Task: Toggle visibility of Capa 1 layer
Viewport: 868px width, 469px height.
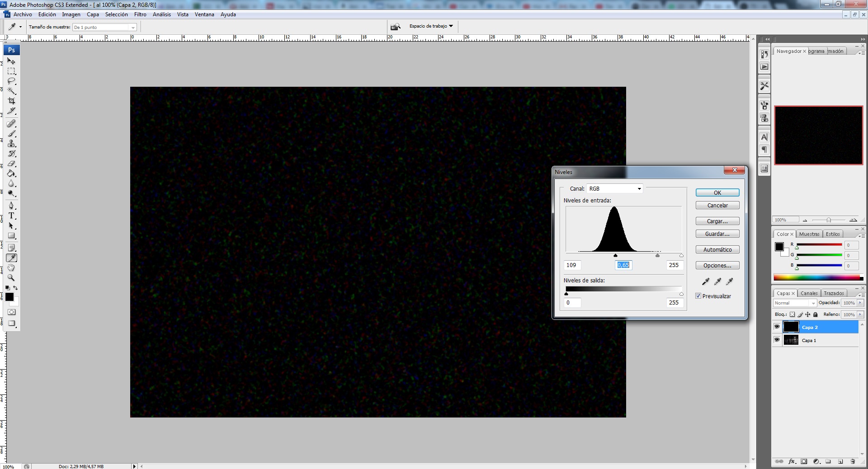Action: coord(777,340)
